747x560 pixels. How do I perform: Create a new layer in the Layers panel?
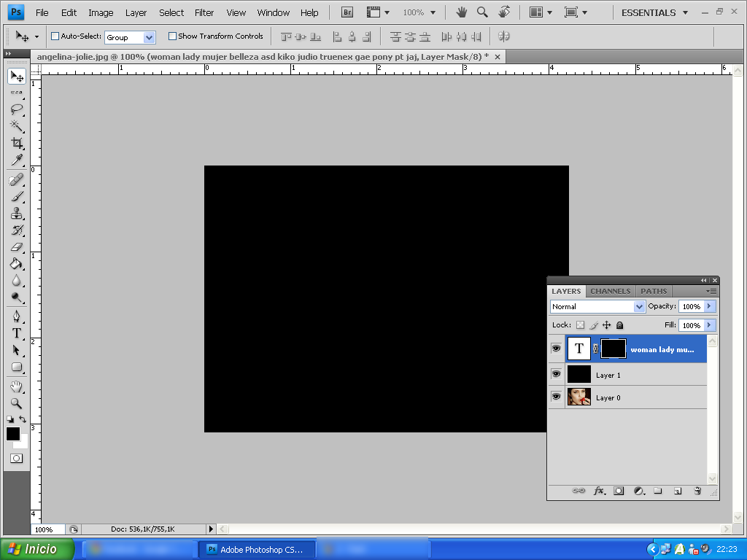click(x=678, y=491)
